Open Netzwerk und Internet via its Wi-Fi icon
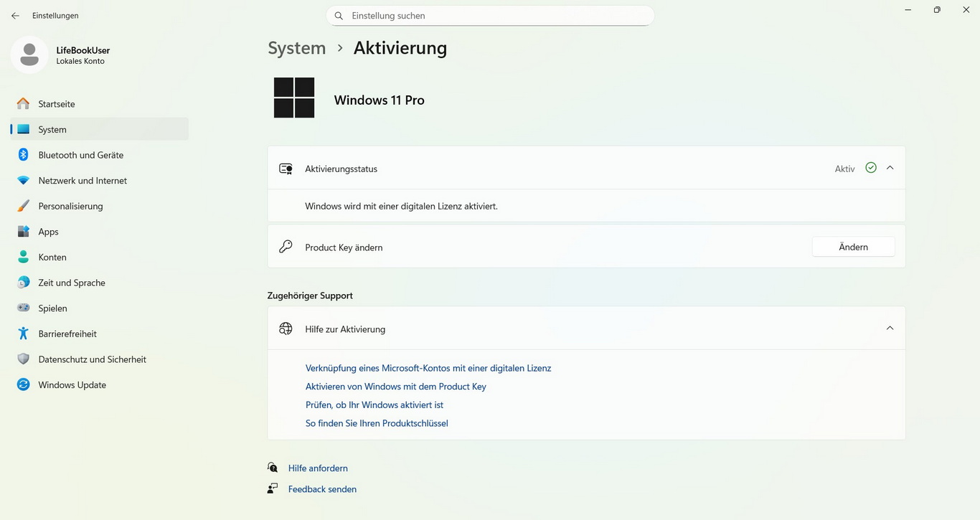The width and height of the screenshot is (980, 520). click(24, 181)
